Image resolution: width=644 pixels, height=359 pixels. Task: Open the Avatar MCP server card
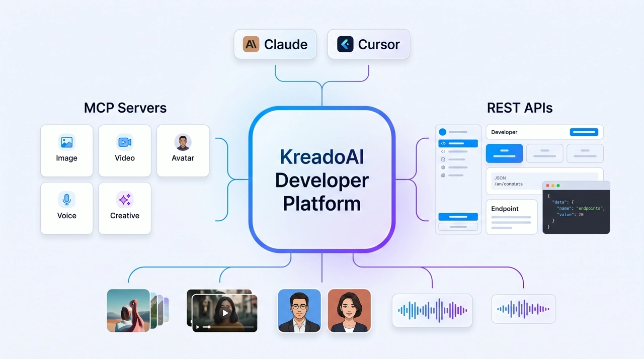(183, 151)
